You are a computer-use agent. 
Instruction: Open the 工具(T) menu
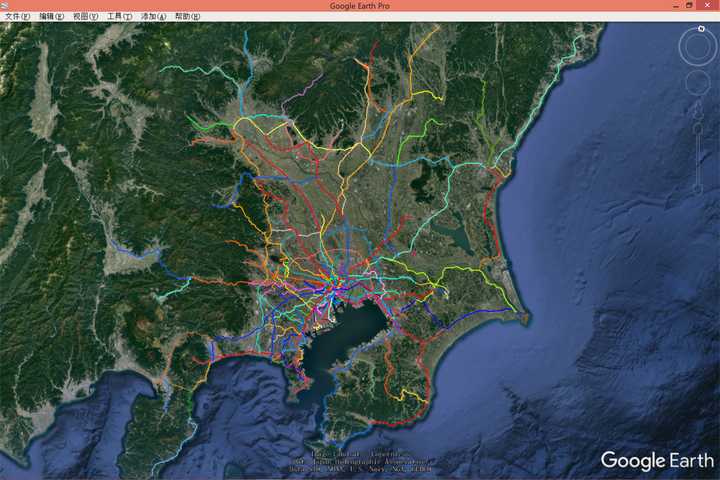[x=119, y=16]
